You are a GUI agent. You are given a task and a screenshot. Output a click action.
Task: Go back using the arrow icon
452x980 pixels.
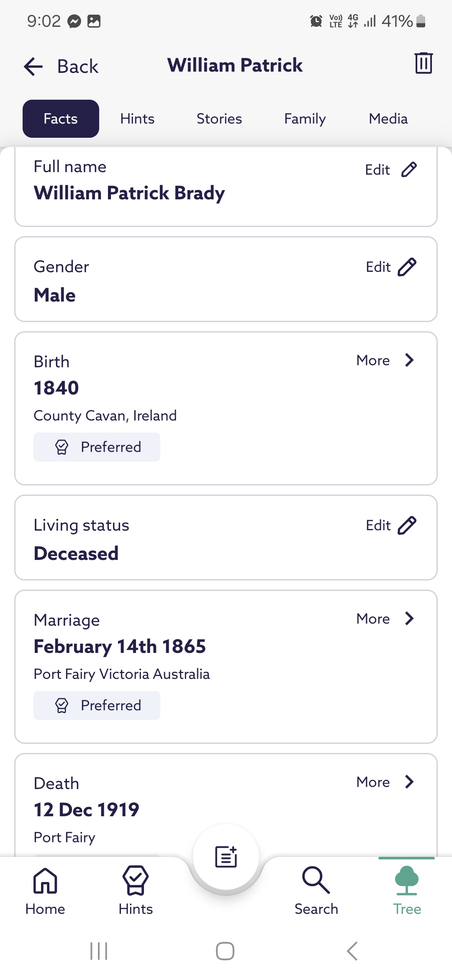tap(33, 67)
